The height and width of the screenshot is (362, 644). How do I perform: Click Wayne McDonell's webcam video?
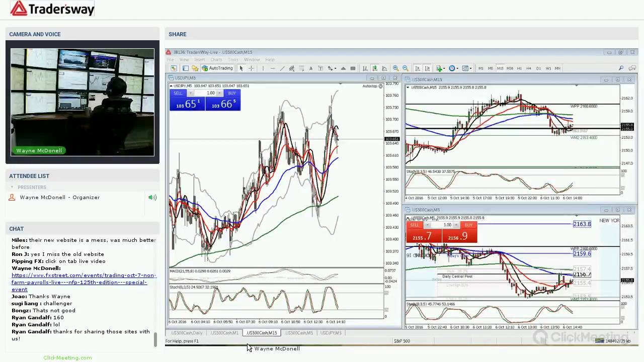[x=83, y=102]
